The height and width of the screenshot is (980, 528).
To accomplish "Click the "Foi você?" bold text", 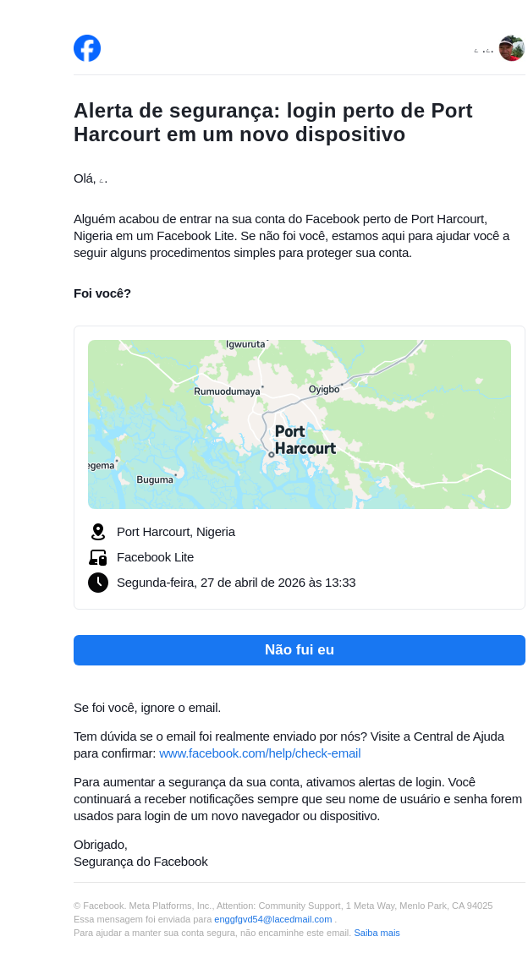I will coord(102,293).
